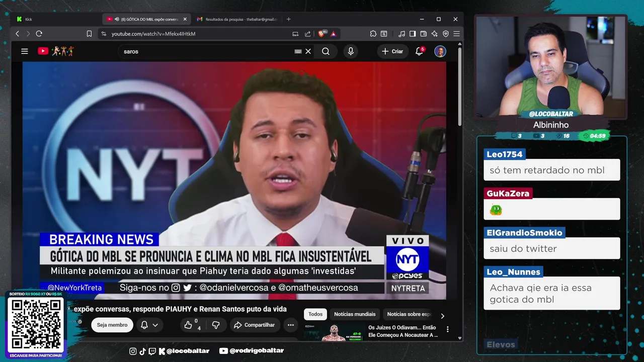Dislike the video with thumbs down
This screenshot has width=644, height=362.
tap(216, 325)
